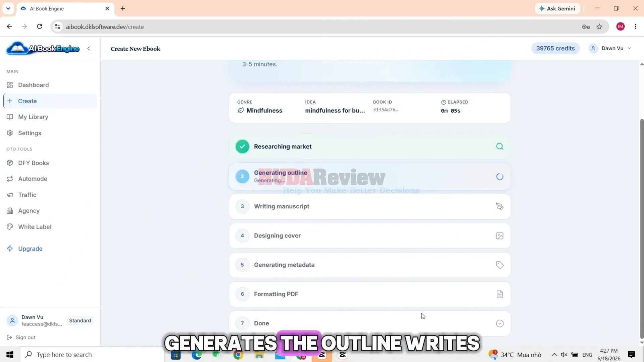Click the Generating outline spinner icon
This screenshot has height=362, width=644.
[499, 176]
